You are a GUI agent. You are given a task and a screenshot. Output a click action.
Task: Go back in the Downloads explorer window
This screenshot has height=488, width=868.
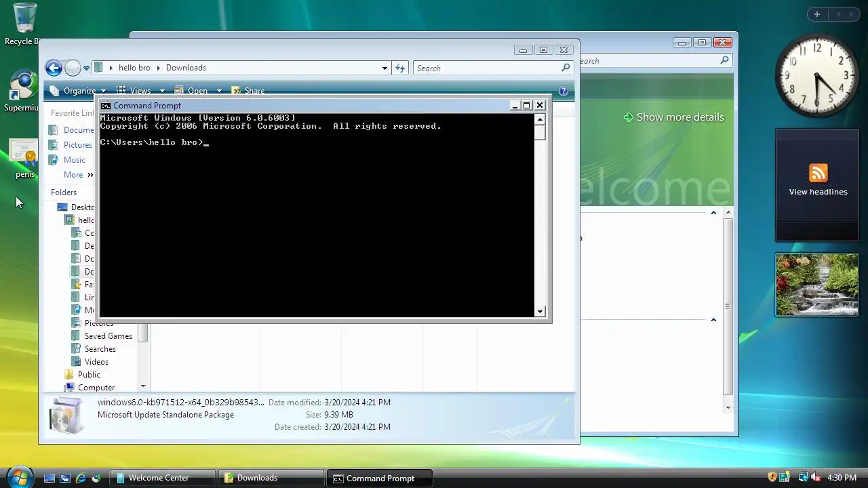pyautogui.click(x=54, y=68)
